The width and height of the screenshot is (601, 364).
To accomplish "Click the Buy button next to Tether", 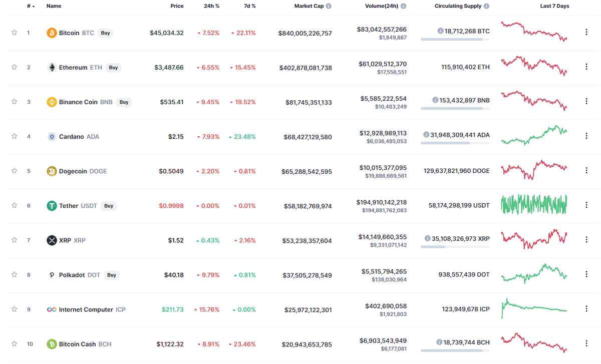I will coord(109,206).
